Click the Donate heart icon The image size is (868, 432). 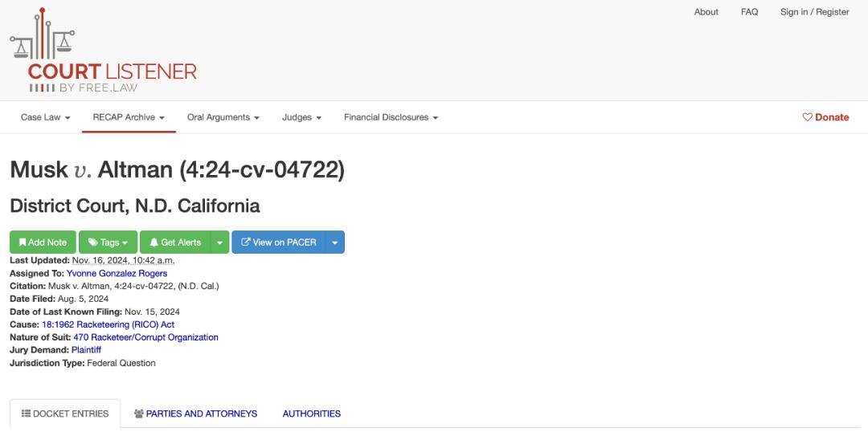tap(807, 117)
